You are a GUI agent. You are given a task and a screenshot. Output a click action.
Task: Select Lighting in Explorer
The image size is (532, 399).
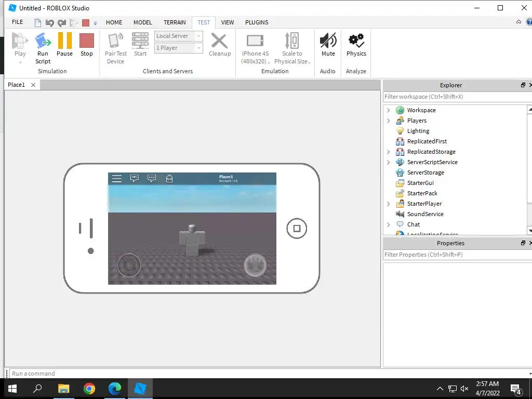point(418,131)
